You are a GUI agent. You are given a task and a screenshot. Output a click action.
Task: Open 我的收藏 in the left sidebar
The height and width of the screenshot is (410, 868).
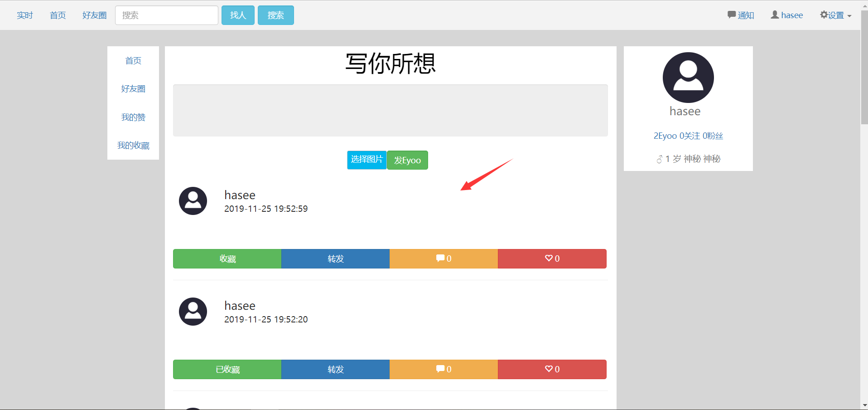133,146
